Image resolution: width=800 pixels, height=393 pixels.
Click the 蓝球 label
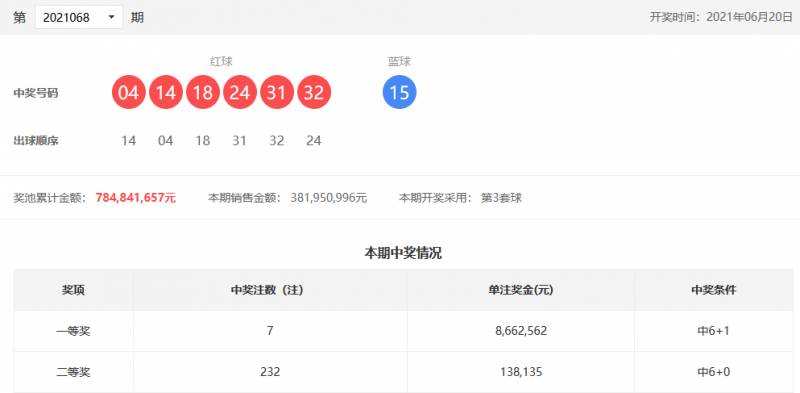point(399,62)
